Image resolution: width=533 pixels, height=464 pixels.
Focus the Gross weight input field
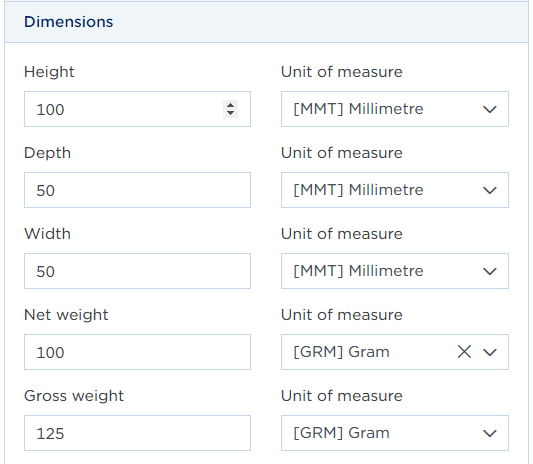pos(137,433)
